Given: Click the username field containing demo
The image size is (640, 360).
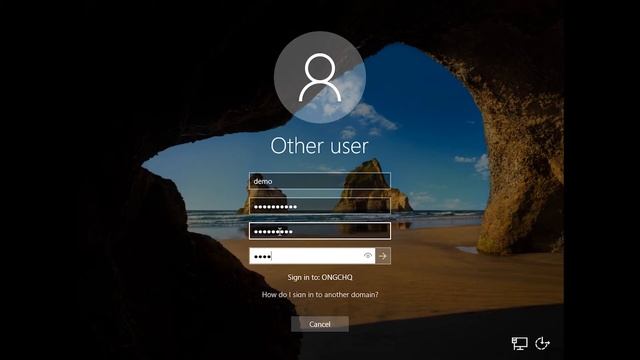Looking at the screenshot, I should click(320, 181).
